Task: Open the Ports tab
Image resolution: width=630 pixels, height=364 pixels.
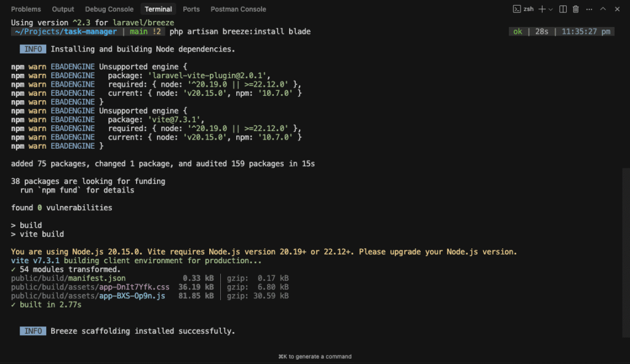Action: click(x=191, y=9)
